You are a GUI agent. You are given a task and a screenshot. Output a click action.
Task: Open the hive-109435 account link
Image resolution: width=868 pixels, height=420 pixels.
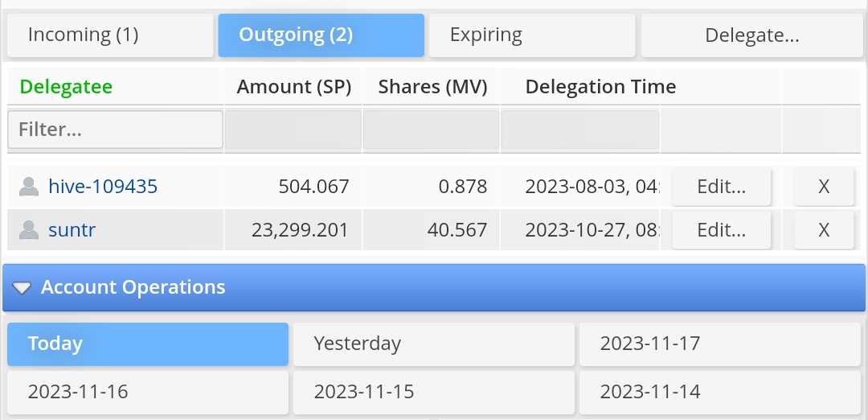click(x=103, y=187)
